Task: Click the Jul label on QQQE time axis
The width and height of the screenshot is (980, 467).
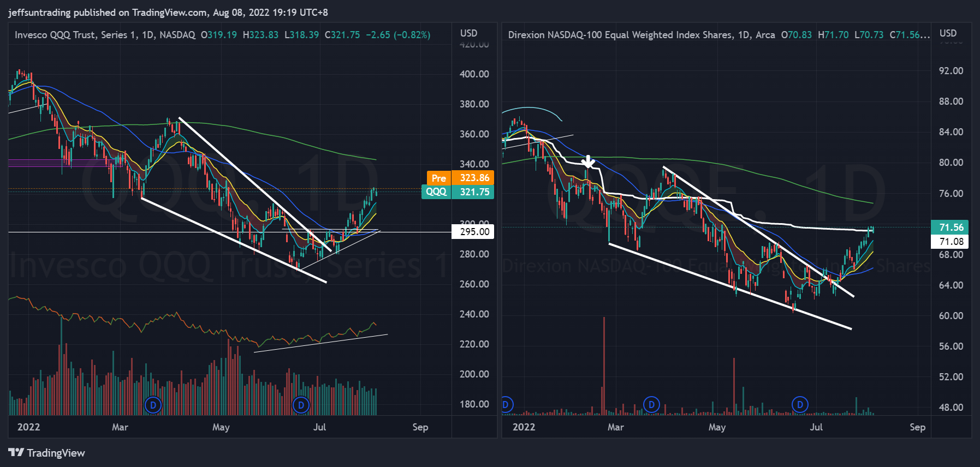Action: pyautogui.click(x=816, y=427)
